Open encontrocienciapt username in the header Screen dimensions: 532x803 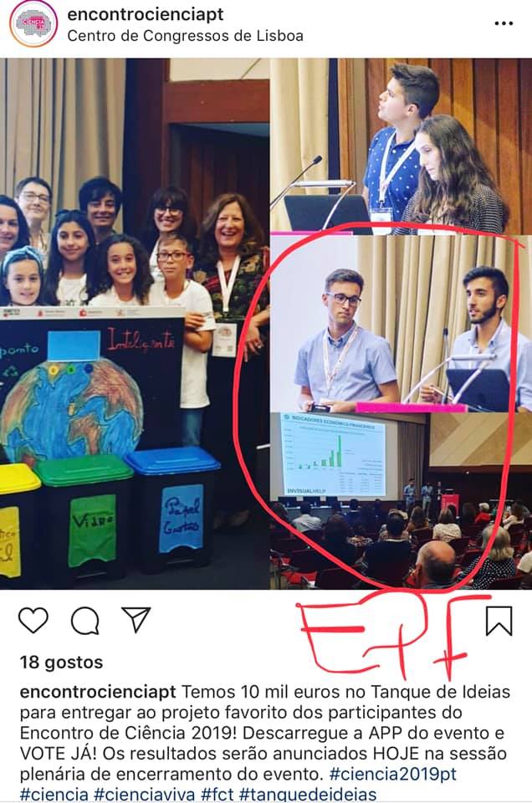click(146, 14)
